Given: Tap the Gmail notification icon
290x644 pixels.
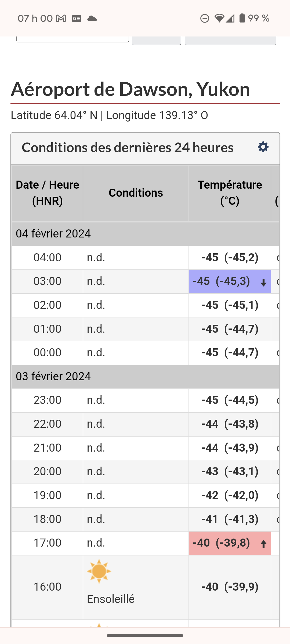Looking at the screenshot, I should pyautogui.click(x=61, y=19).
